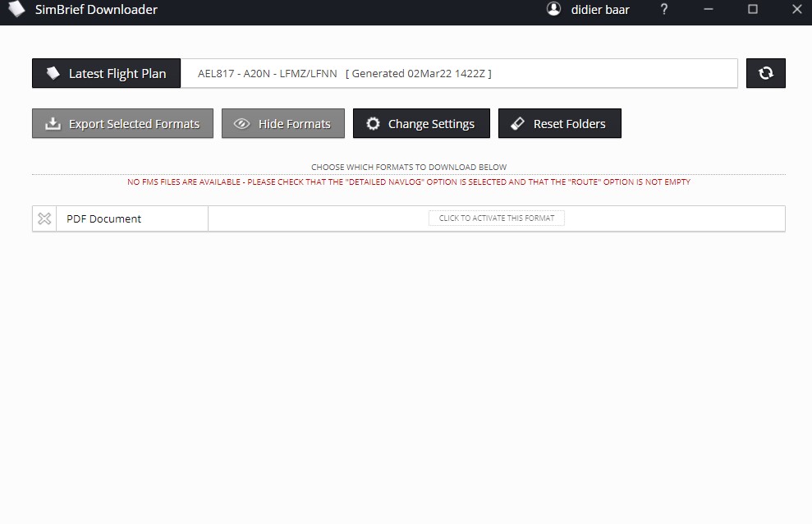Viewport: 812px width, 524px height.
Task: Click the refresh flight plan icon button
Action: 765,73
